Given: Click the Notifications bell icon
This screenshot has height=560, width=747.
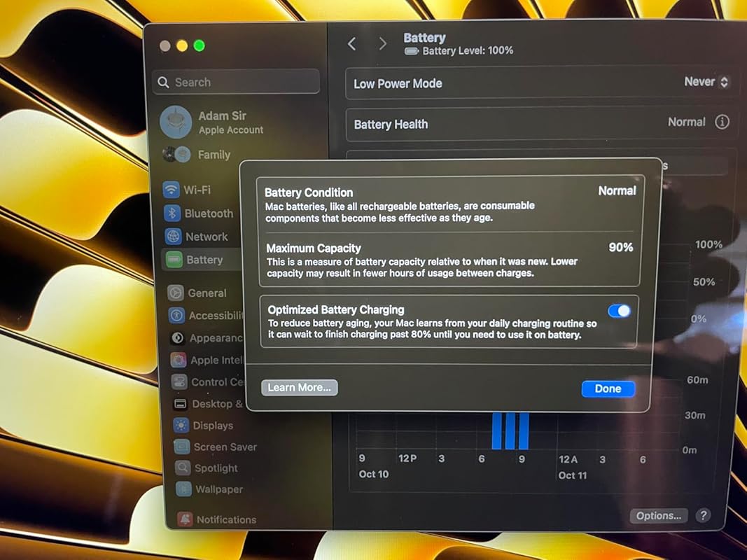Looking at the screenshot, I should pyautogui.click(x=185, y=519).
